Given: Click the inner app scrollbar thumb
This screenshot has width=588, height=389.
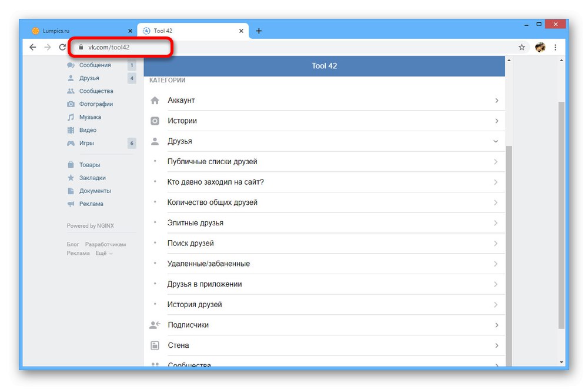Looking at the screenshot, I should pos(509,255).
